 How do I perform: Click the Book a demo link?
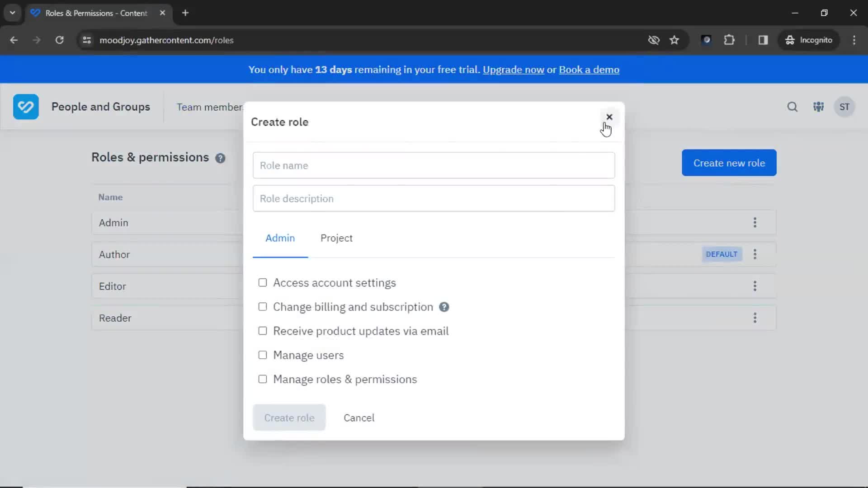coord(589,70)
